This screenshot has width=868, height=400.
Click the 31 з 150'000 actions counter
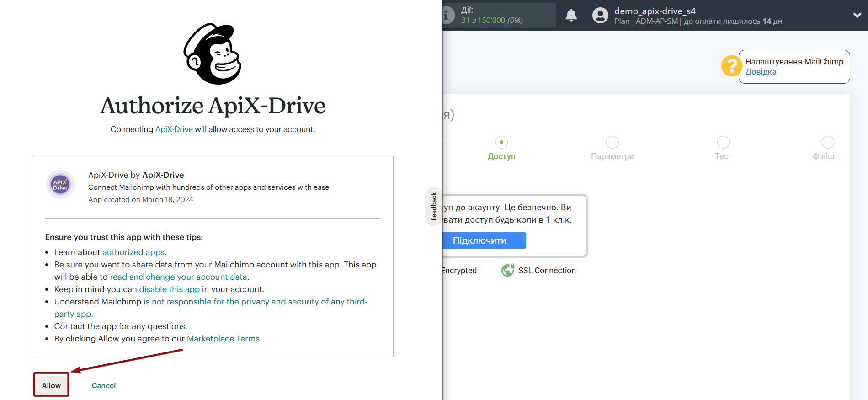pyautogui.click(x=492, y=21)
